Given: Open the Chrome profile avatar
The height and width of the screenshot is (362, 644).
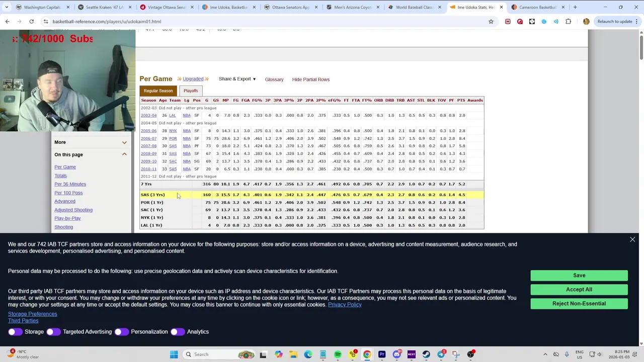Looking at the screenshot, I should click(586, 22).
